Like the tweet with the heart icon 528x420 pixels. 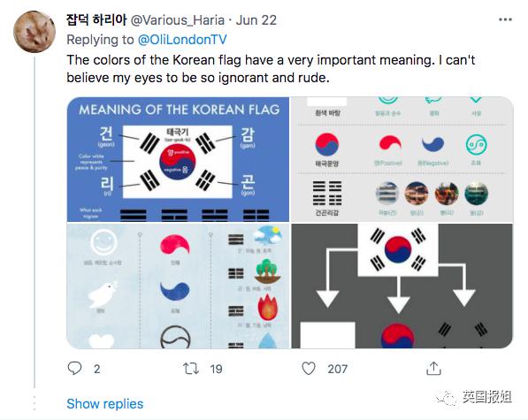309,369
